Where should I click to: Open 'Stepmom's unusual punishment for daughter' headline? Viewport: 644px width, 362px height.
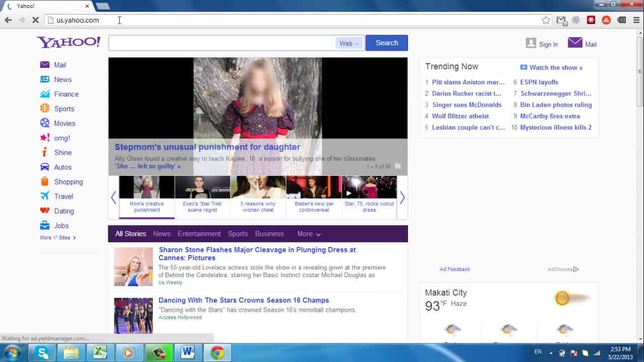(207, 147)
